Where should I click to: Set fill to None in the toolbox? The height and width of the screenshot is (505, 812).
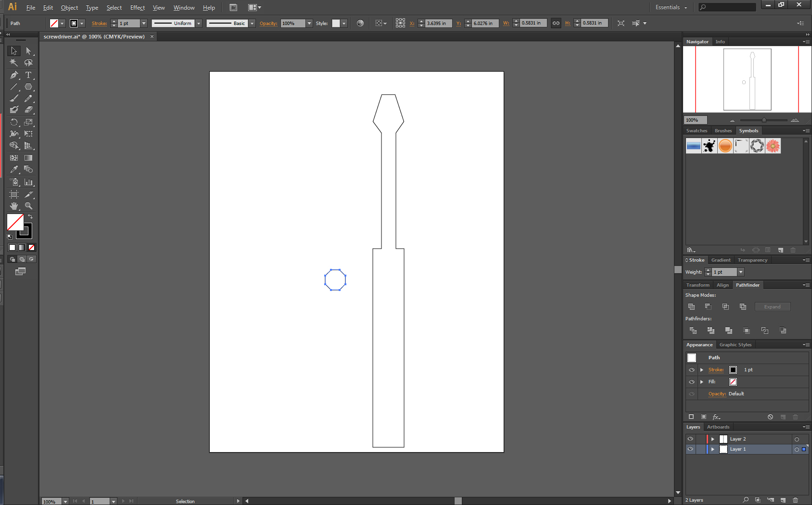click(32, 248)
